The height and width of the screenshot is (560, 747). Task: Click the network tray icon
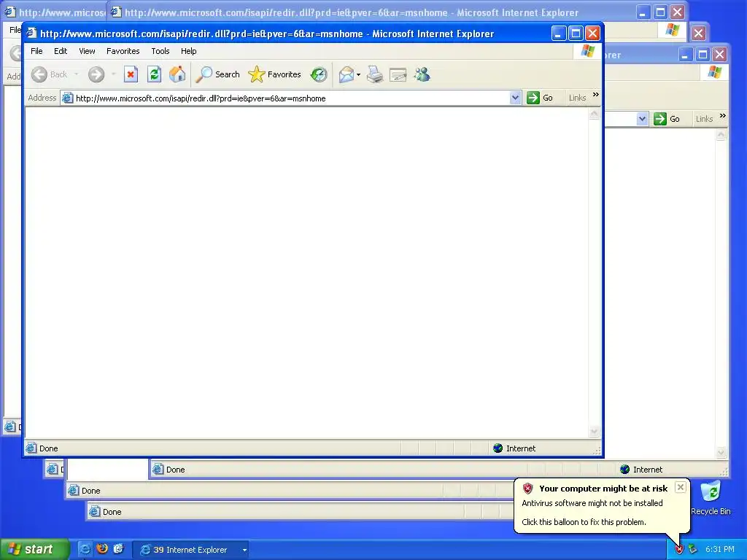pos(692,550)
